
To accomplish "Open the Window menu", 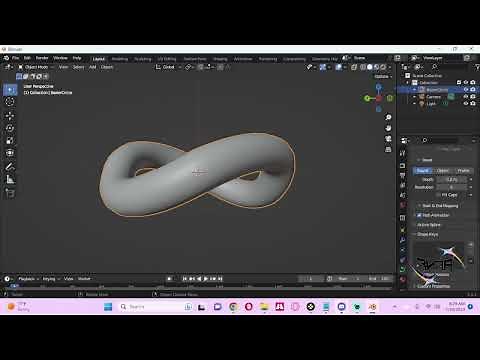I will 60,58.
